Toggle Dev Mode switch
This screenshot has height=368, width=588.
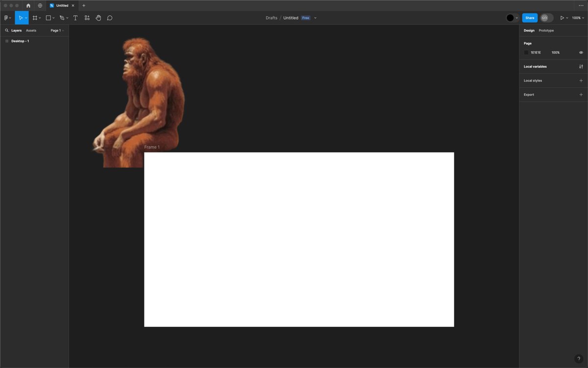(547, 18)
